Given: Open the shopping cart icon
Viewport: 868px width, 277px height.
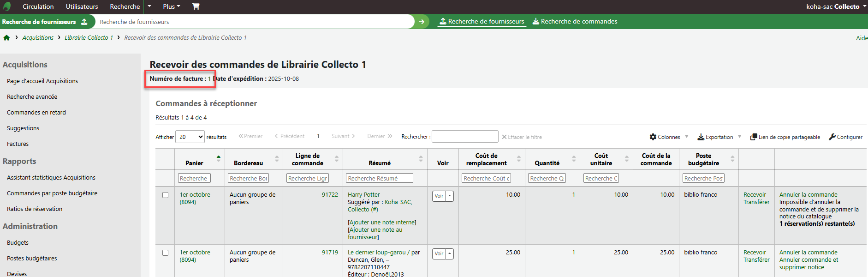Looking at the screenshot, I should pyautogui.click(x=196, y=6).
